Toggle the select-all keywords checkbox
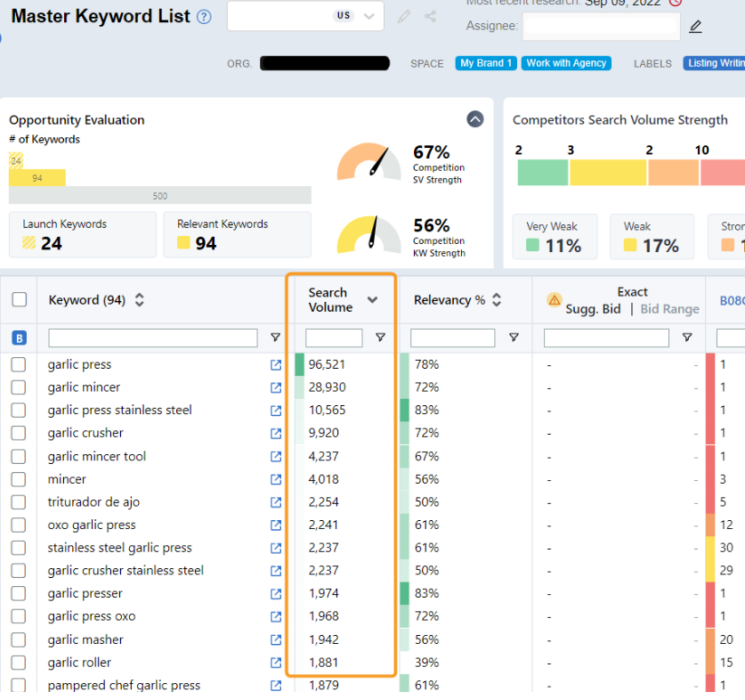 20,300
